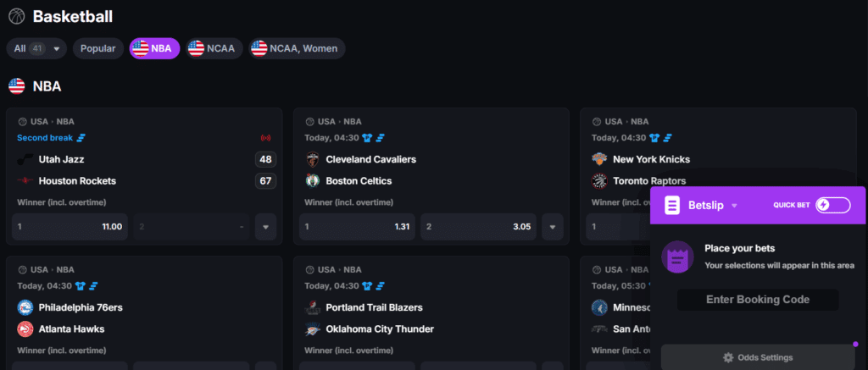The height and width of the screenshot is (370, 868).
Task: Click the basketball icon beside the Basketball heading
Action: 17,17
